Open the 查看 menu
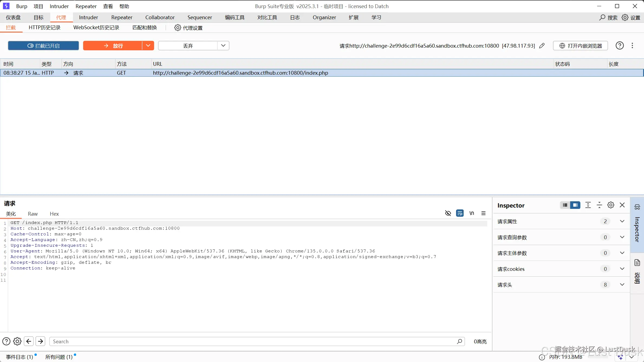 pyautogui.click(x=108, y=6)
